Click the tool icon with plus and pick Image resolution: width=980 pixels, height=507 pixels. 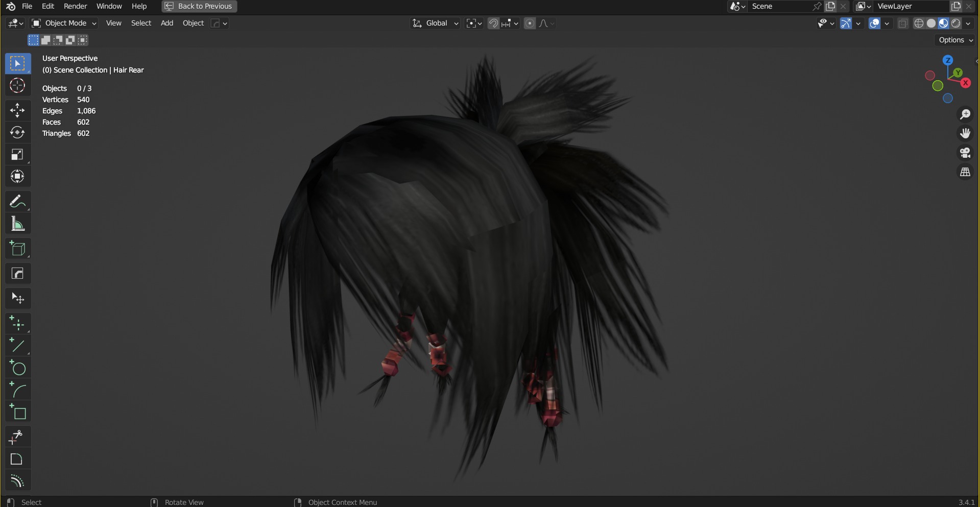click(x=18, y=437)
